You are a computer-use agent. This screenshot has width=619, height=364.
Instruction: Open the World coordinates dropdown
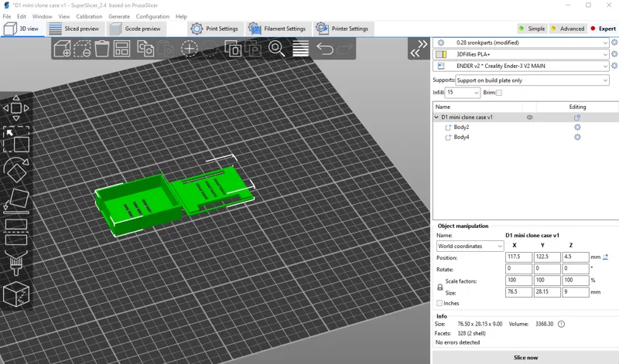pos(470,246)
